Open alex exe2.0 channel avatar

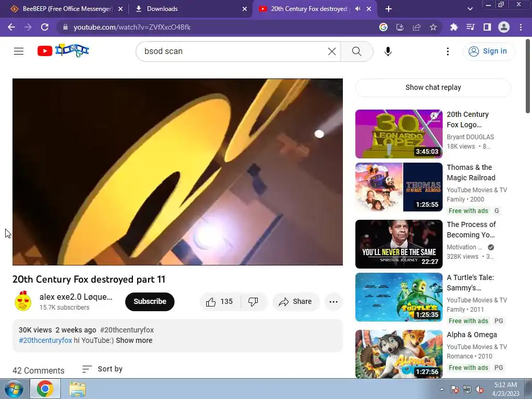click(x=23, y=301)
